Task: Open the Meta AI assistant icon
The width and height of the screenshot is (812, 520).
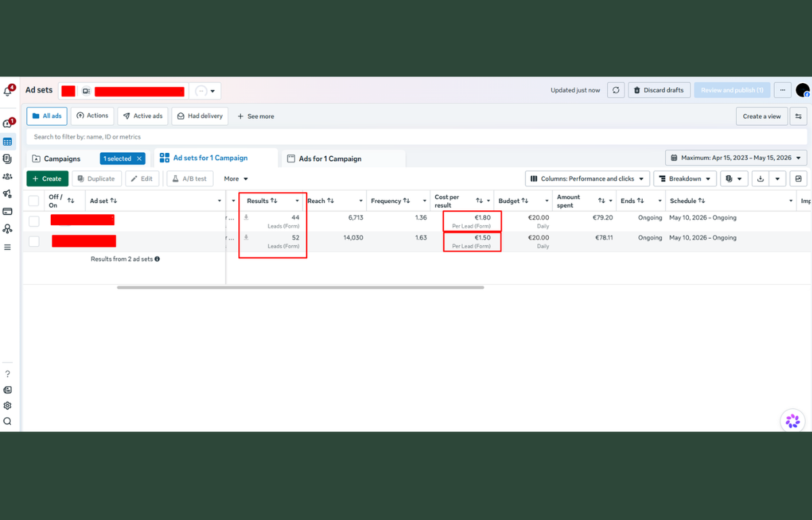Action: coord(792,421)
